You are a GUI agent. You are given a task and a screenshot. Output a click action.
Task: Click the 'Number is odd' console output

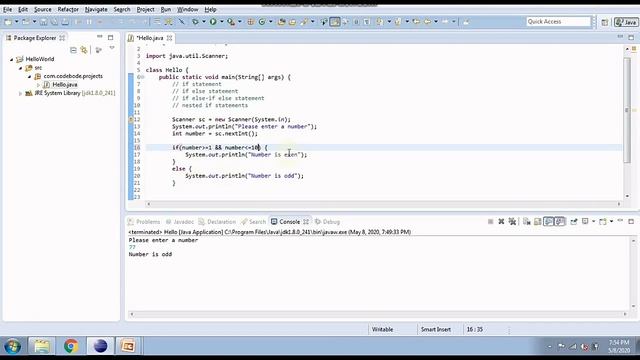coord(150,254)
